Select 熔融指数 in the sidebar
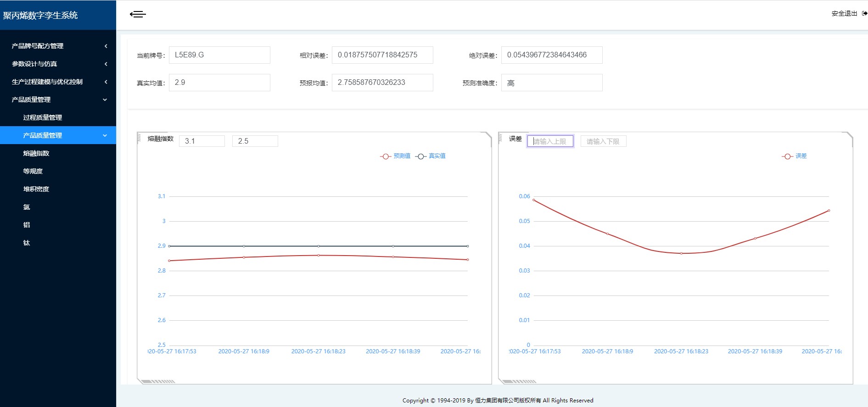 click(x=36, y=153)
